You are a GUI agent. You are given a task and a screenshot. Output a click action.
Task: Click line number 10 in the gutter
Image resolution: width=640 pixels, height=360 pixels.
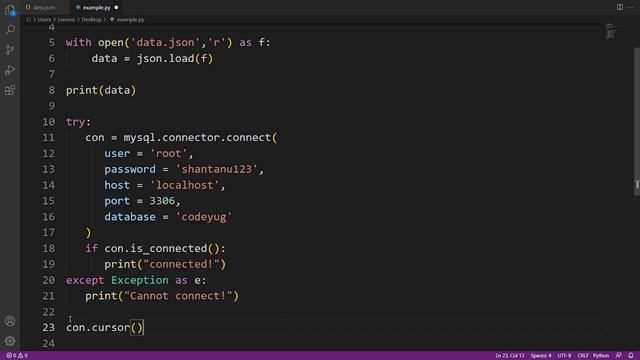tap(48, 122)
